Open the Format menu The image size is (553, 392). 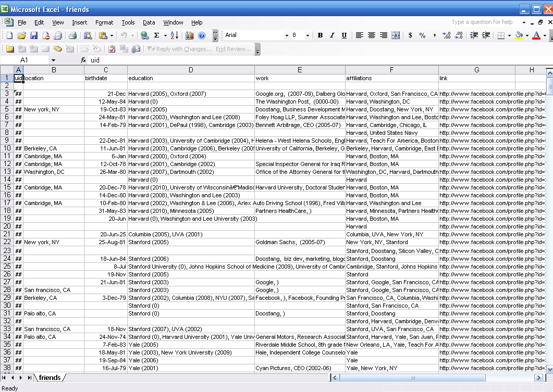point(104,22)
